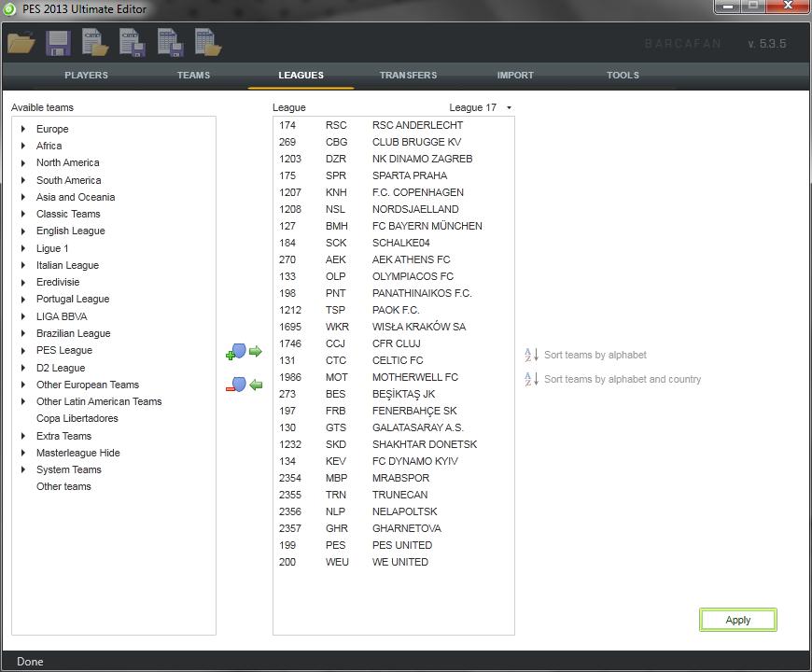Click the purple floppy disk save icon
The width and height of the screenshot is (812, 672).
[x=58, y=43]
